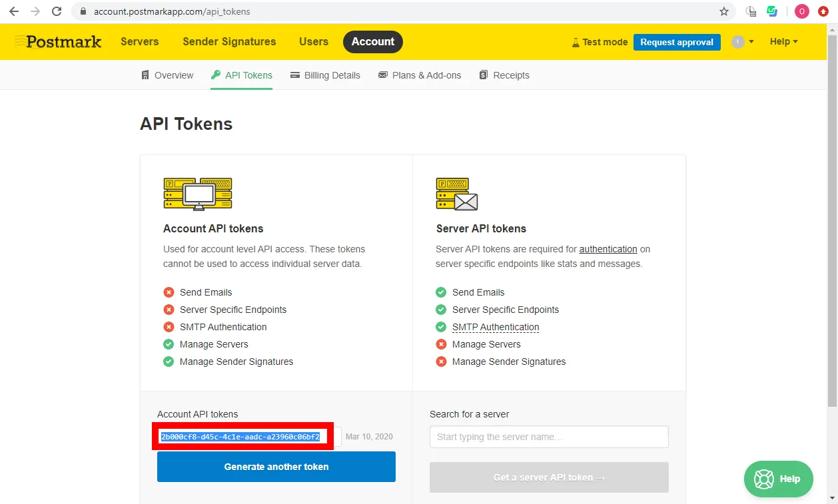Click the Request approval button
838x504 pixels.
677,42
